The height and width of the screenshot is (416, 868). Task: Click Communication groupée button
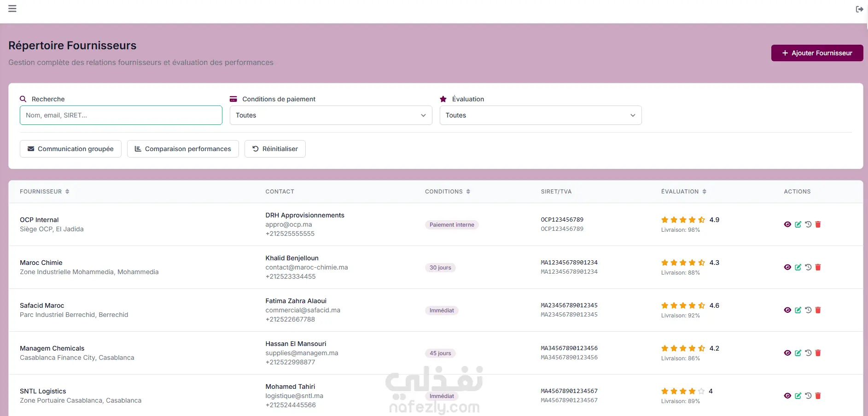(x=70, y=149)
